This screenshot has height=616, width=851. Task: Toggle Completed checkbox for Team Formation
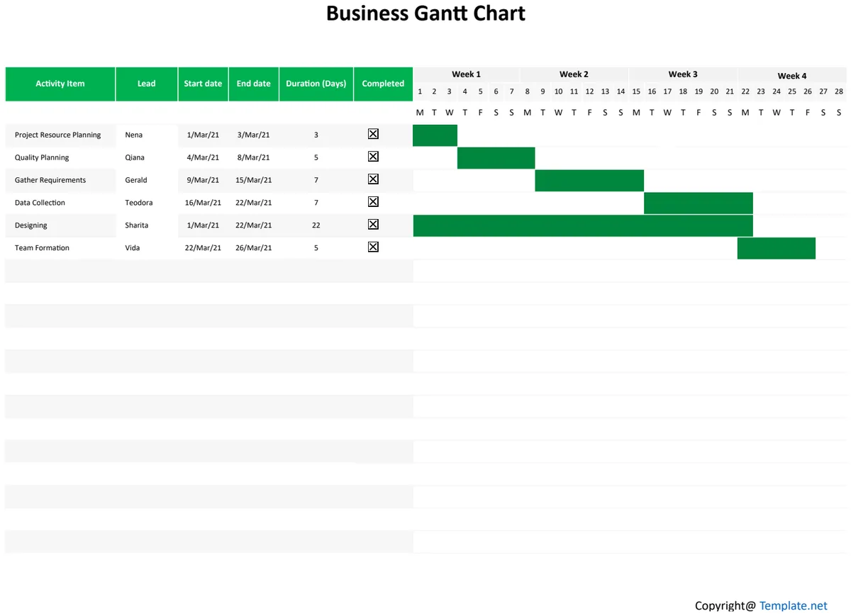click(x=373, y=247)
